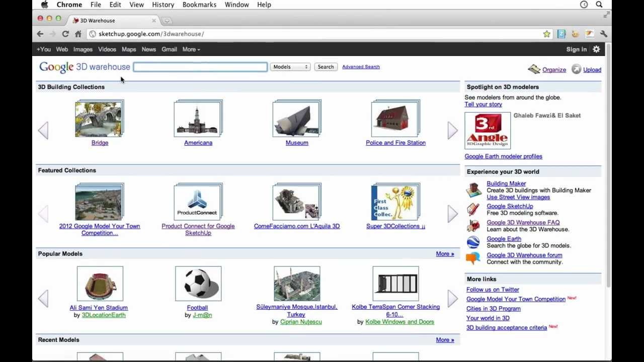This screenshot has height=362, width=644.
Task: Open Kolbe Windows and Doors author link
Action: pyautogui.click(x=399, y=322)
